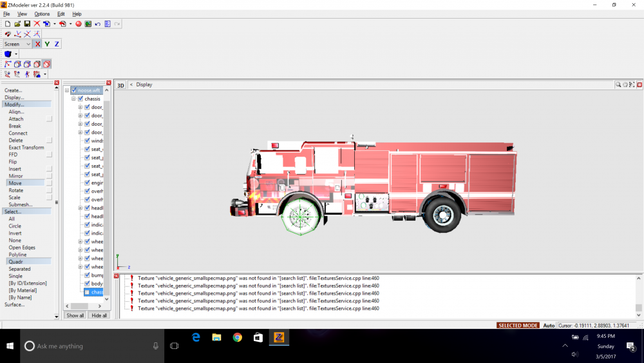644x363 pixels.
Task: Toggle the option box beside Move
Action: [49, 183]
